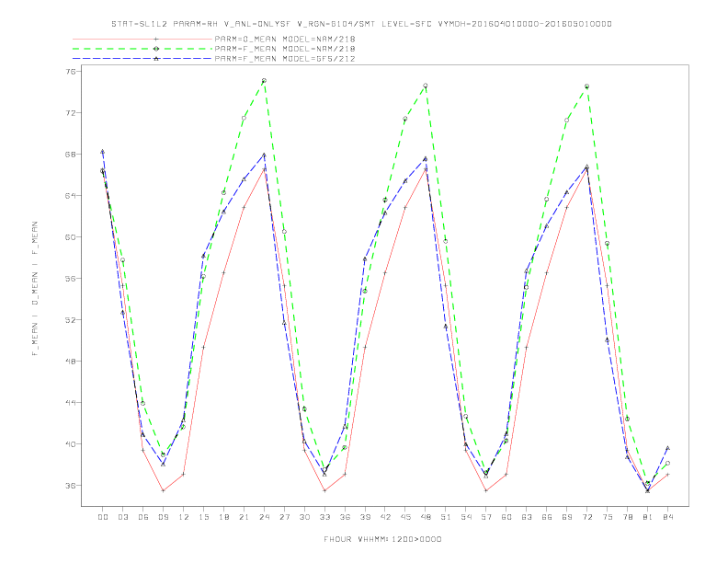This screenshot has width=728, height=563.
Task: Click forecast hour label 03 on x-axis
Action: 122,517
